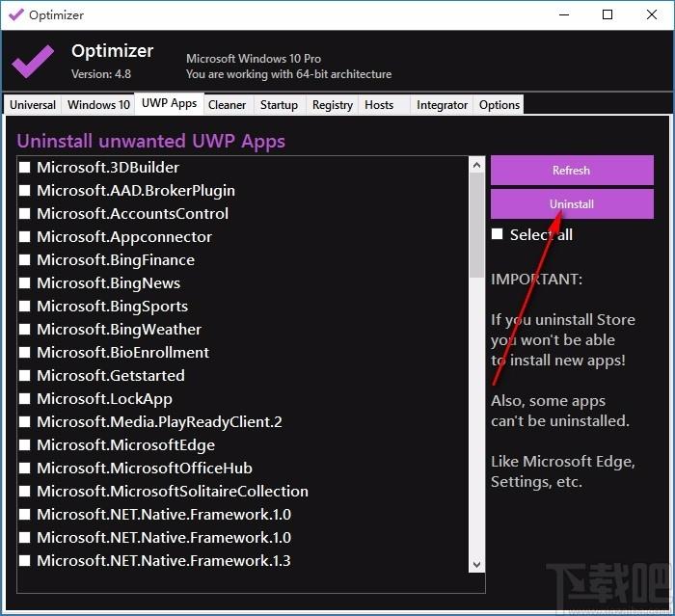Screen dimensions: 675x616
Task: Click the Optimizer purple checkmark logo
Action: (x=33, y=61)
